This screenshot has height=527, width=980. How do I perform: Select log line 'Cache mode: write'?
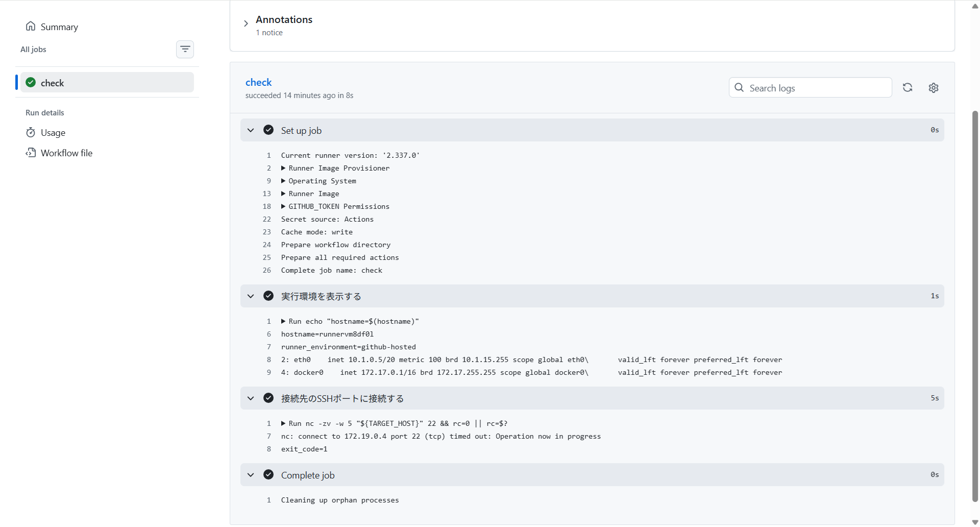pos(316,232)
